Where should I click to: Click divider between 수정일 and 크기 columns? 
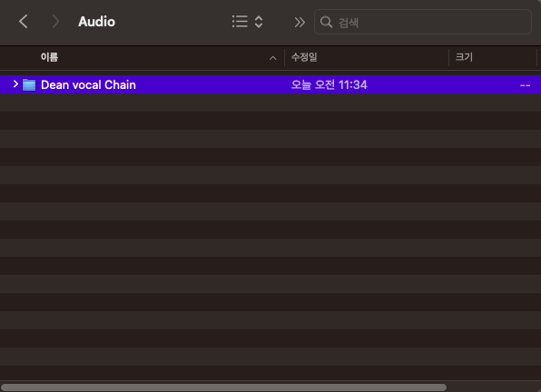(449, 57)
